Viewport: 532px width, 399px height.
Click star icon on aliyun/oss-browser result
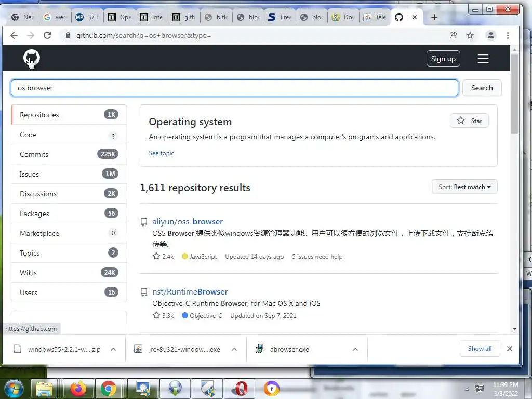(156, 256)
